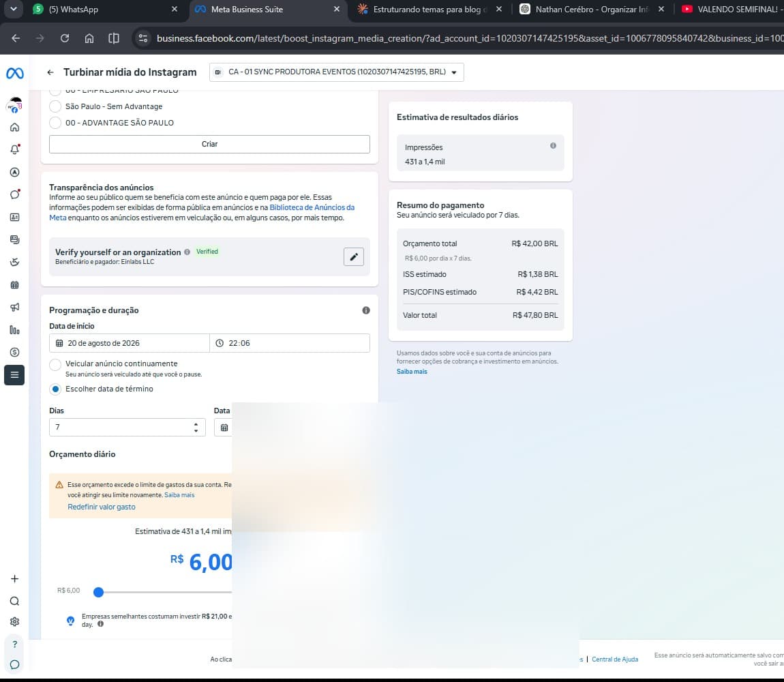Adjust Dias stepper arrows
784x682 pixels.
pyautogui.click(x=196, y=428)
